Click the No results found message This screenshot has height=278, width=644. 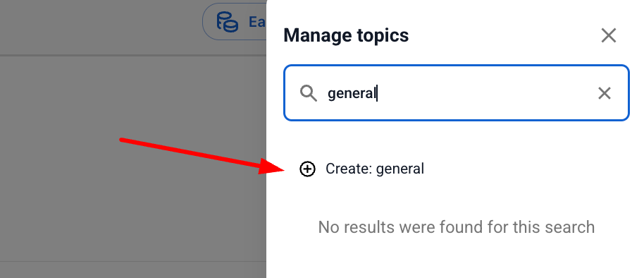pos(457,227)
